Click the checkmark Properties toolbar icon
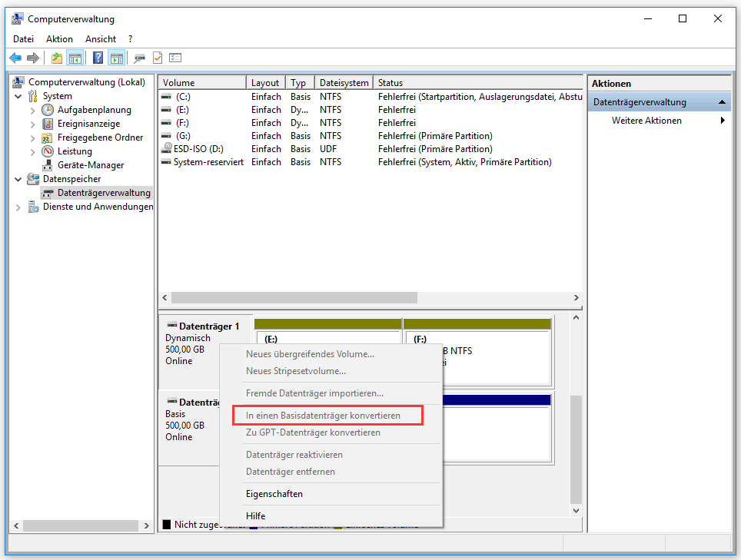The height and width of the screenshot is (560, 741). [158, 58]
